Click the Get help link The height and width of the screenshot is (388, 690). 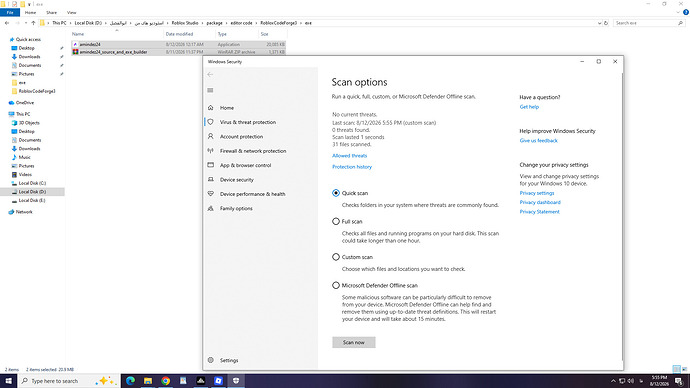[x=529, y=107]
